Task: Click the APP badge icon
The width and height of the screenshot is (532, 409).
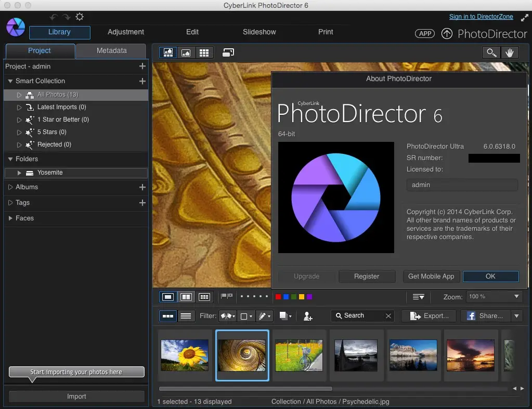Action: click(x=425, y=34)
